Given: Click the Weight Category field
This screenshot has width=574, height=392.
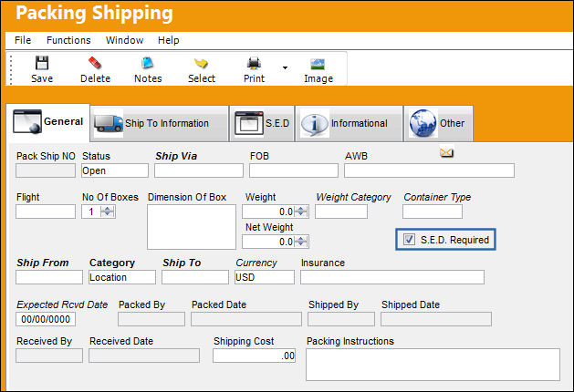Looking at the screenshot, I should tap(341, 211).
